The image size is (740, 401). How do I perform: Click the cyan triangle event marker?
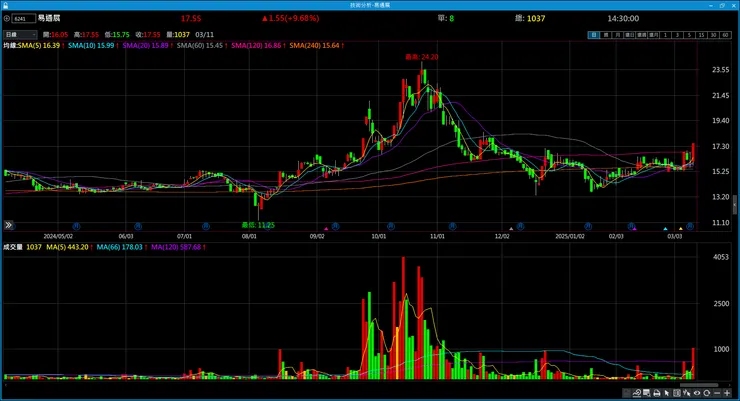[x=665, y=229]
